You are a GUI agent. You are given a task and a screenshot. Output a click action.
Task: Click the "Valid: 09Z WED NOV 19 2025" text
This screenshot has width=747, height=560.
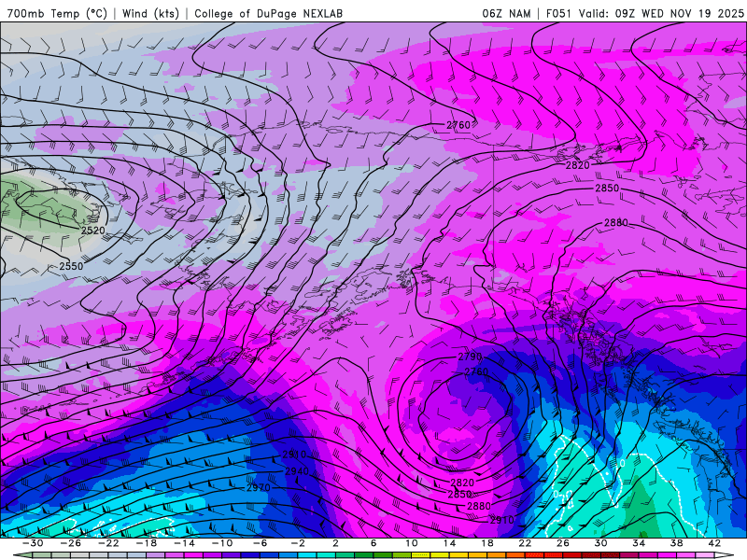pos(661,13)
